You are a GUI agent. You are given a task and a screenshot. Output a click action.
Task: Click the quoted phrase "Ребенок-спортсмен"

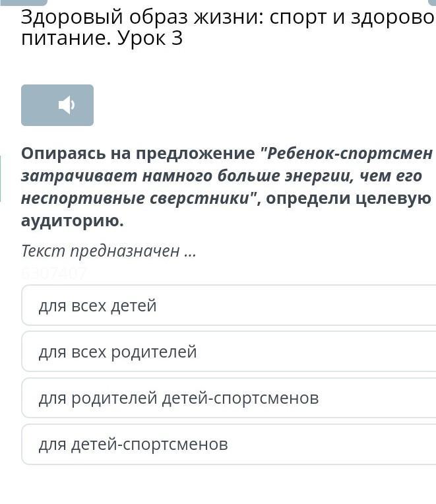point(349,154)
